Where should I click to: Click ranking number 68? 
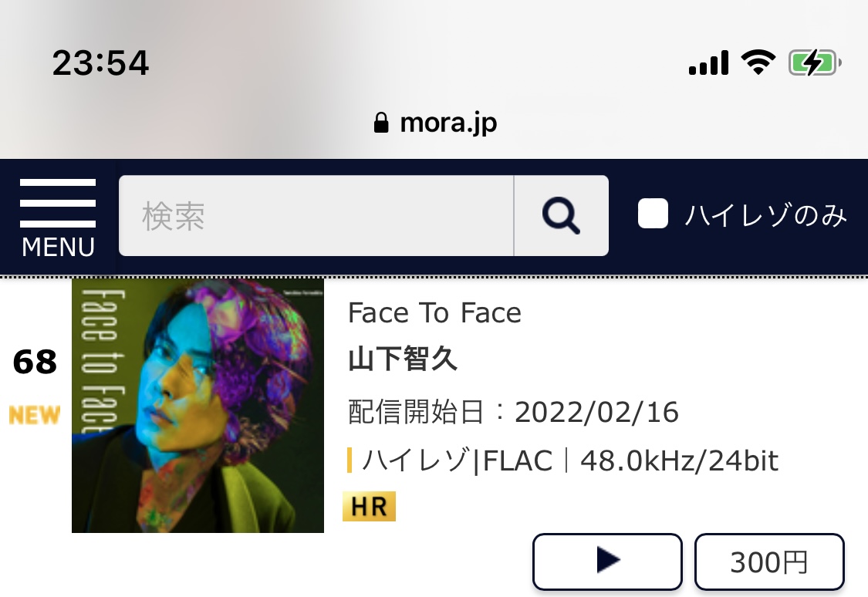coord(34,362)
